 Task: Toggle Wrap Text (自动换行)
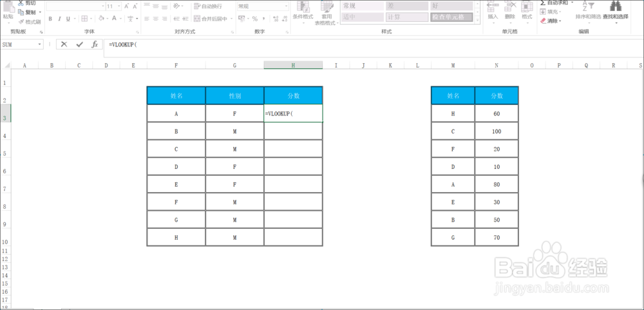pos(208,6)
